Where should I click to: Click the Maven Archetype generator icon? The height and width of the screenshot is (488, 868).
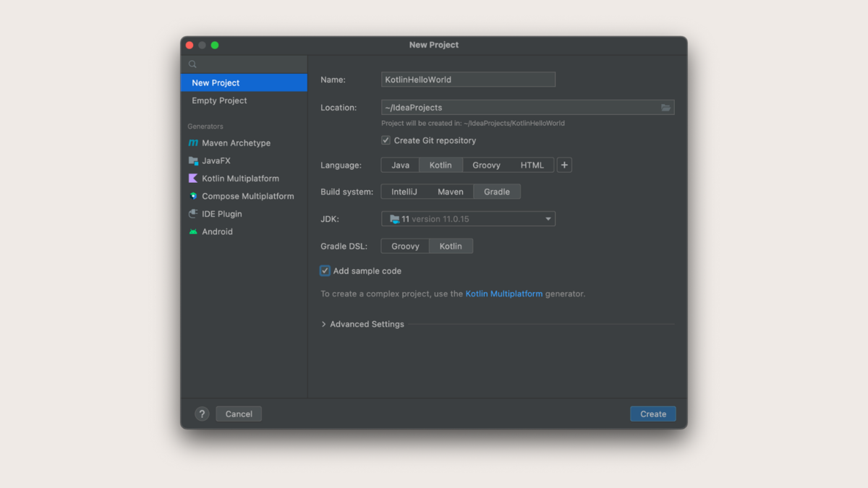193,143
